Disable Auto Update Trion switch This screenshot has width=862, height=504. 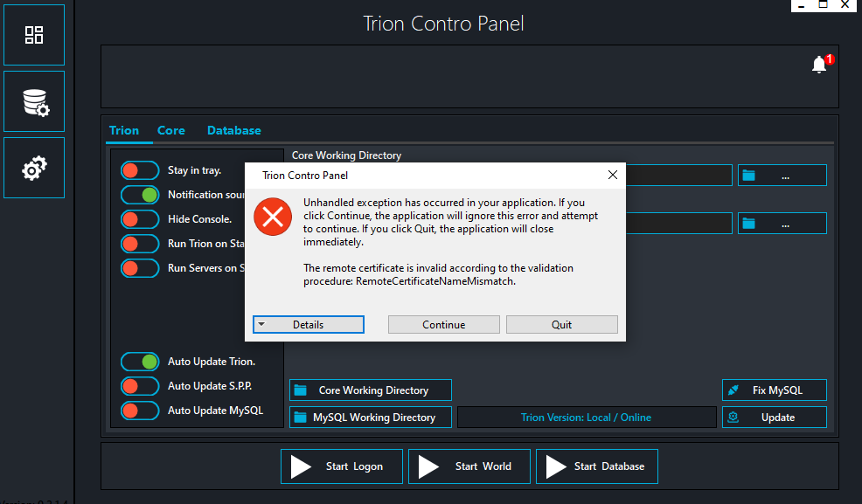(x=140, y=362)
